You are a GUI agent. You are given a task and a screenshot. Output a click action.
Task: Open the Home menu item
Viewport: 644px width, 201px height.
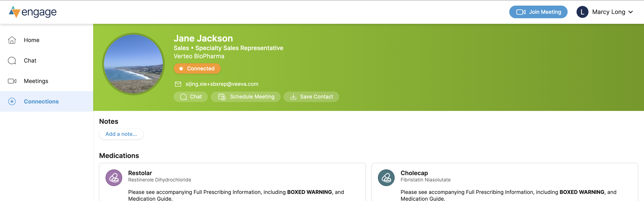coord(31,40)
